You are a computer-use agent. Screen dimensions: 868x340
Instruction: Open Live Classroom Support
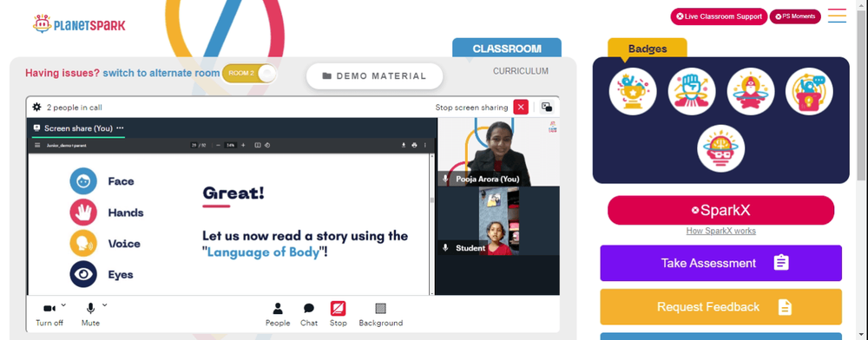pos(719,16)
